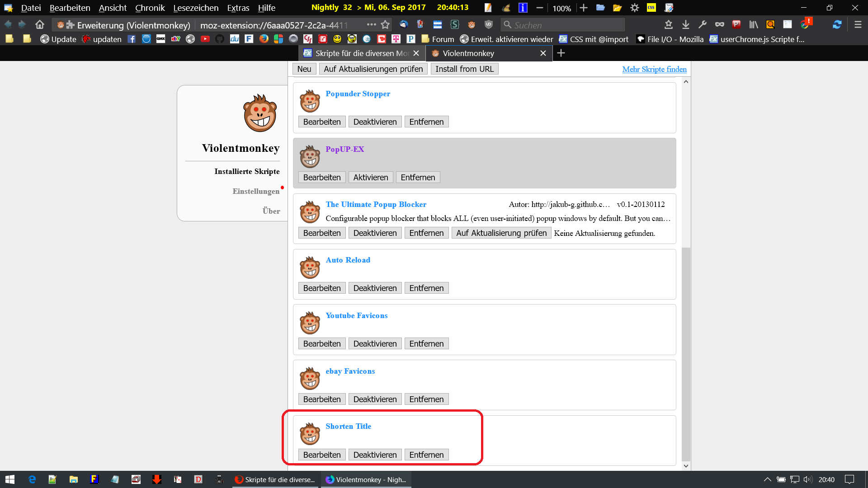Open the Firefox hamburger menu

point(858,25)
